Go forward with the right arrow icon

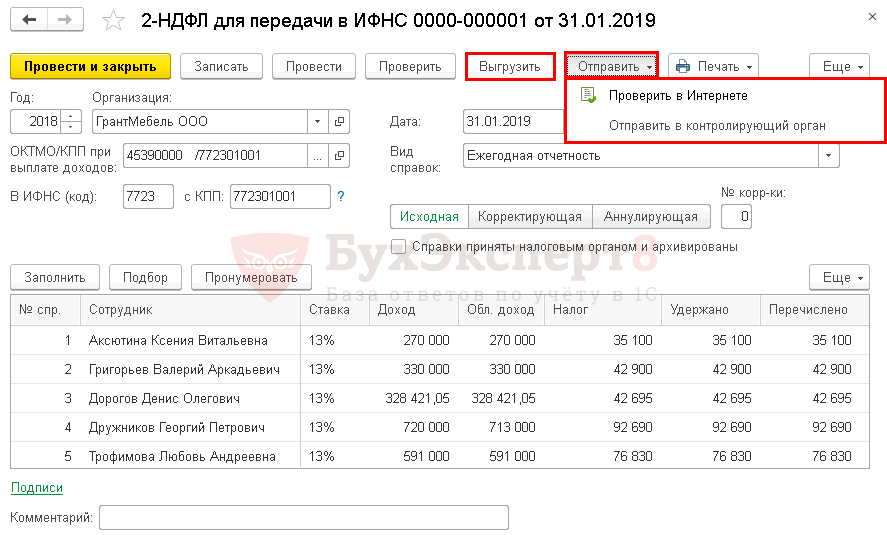click(x=65, y=20)
